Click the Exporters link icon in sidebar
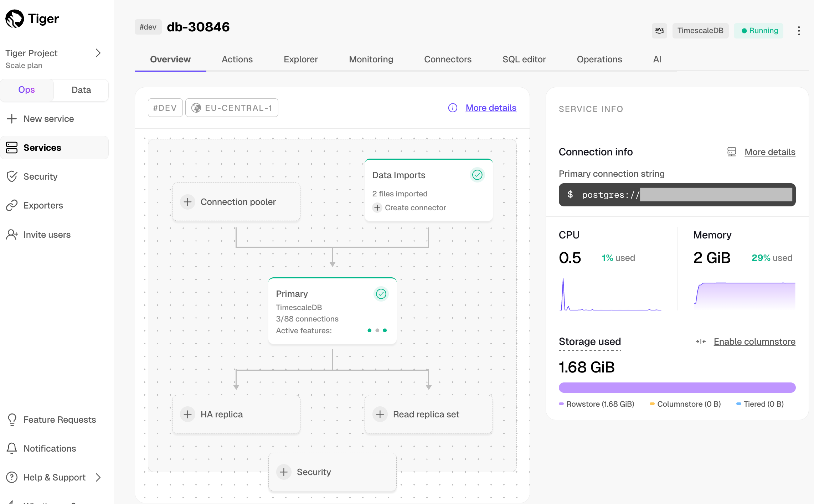The image size is (814, 504). [12, 206]
